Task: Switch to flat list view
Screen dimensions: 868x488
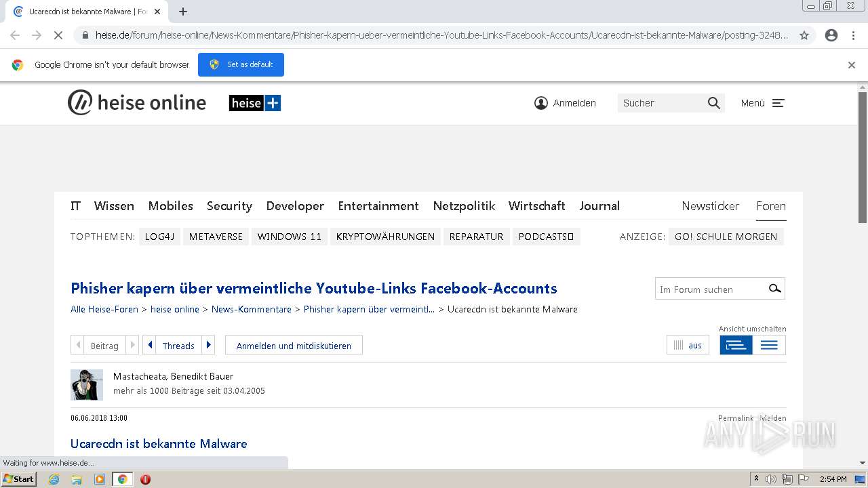Action: [x=769, y=345]
